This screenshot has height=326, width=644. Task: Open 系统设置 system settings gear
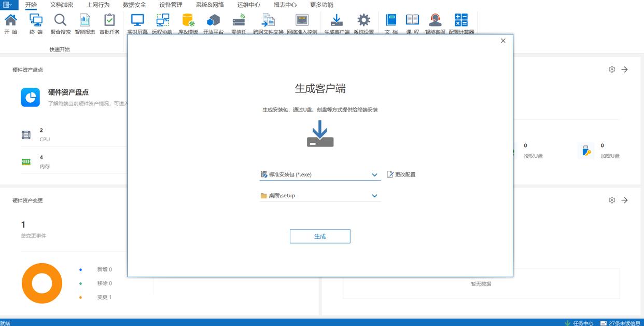pos(364,24)
